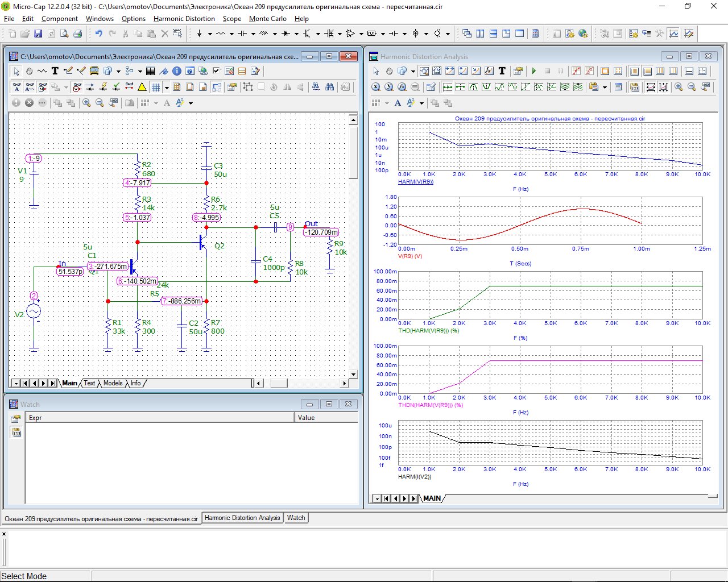Switch to the Watch tab at bottom

tap(296, 518)
